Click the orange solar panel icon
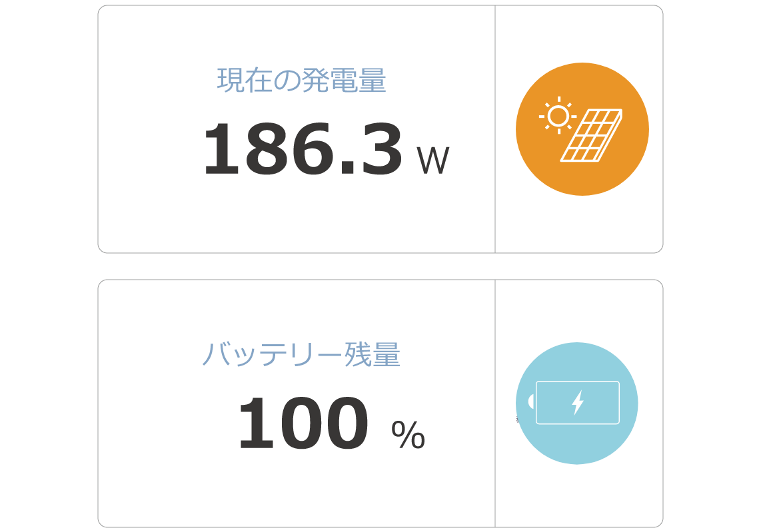The height and width of the screenshot is (532, 761). coord(582,129)
